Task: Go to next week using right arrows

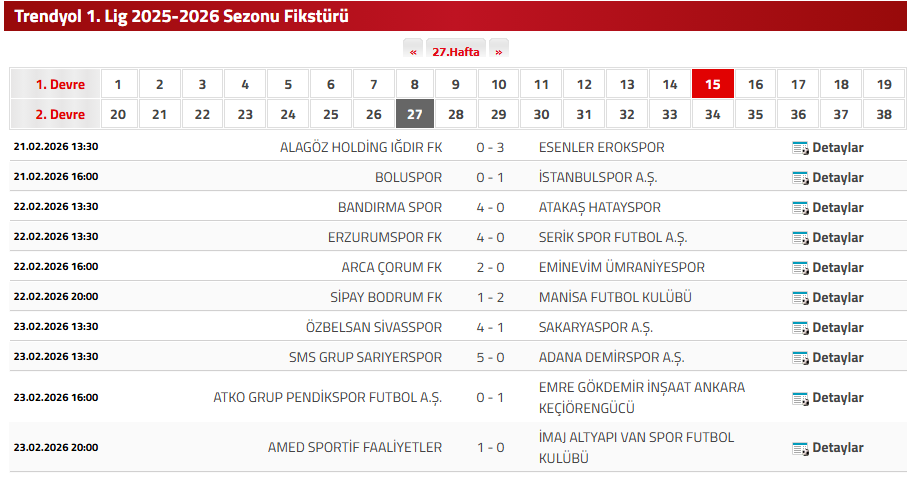Action: 498,51
